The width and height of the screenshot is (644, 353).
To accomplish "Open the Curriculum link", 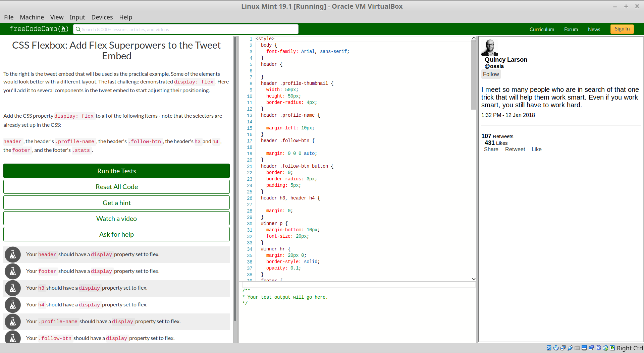I will 542,30.
